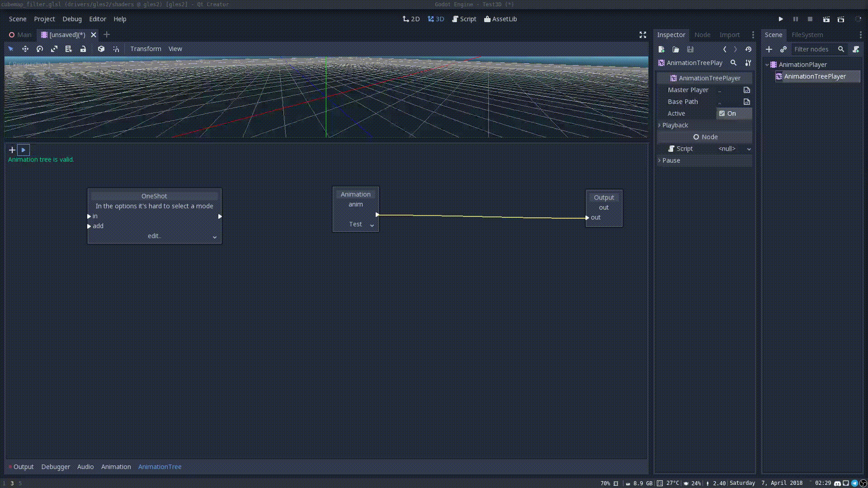This screenshot has height=488, width=868.
Task: Play the animation tree preview
Action: pos(24,150)
